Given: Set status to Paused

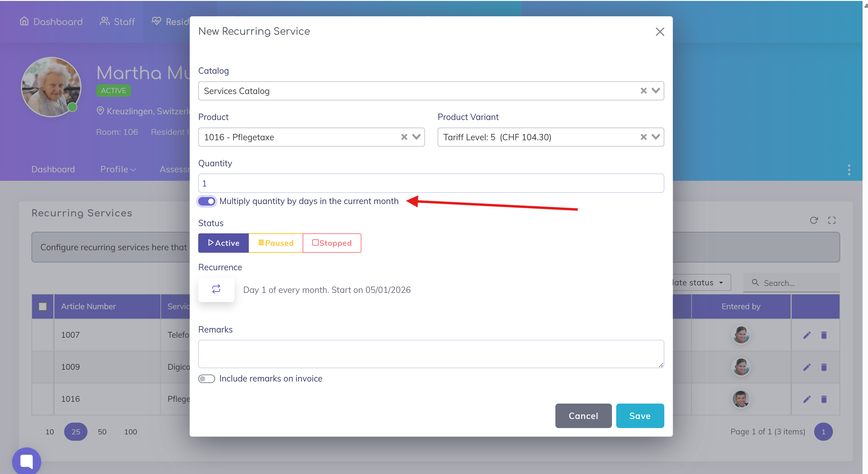Looking at the screenshot, I should (275, 243).
